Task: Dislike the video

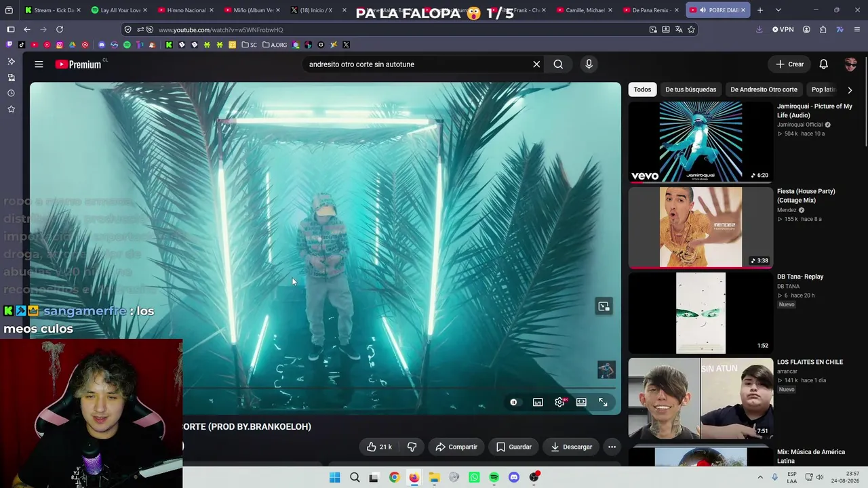Action: coord(412,447)
